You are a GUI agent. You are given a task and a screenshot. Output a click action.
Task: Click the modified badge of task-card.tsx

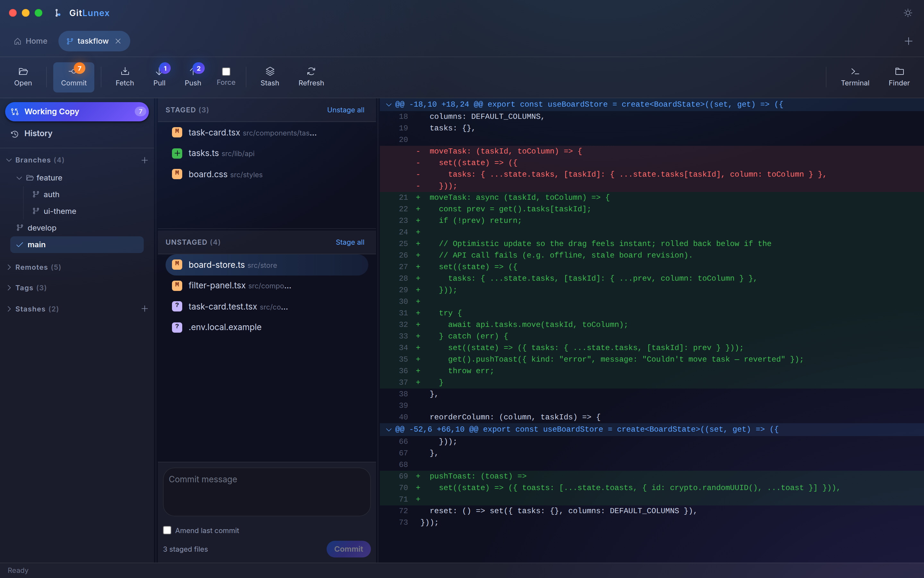click(177, 132)
